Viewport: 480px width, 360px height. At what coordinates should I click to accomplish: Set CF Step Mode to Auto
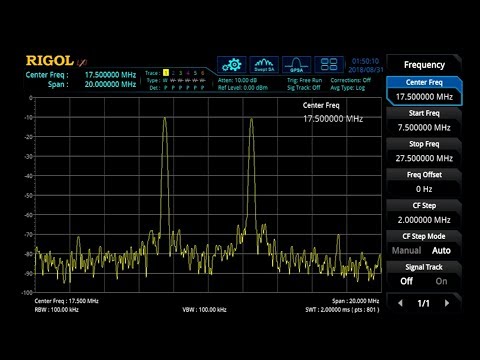coord(441,250)
